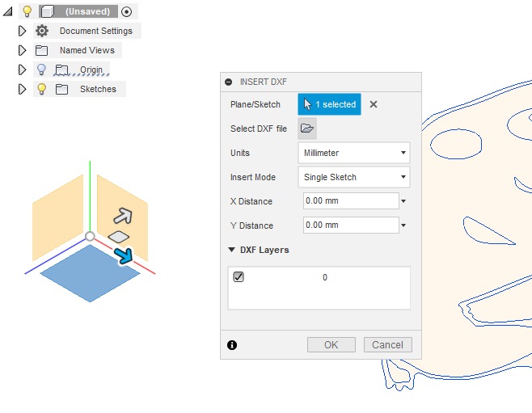This screenshot has width=532, height=413.
Task: Open the X Distance dropdown arrow
Action: [403, 201]
